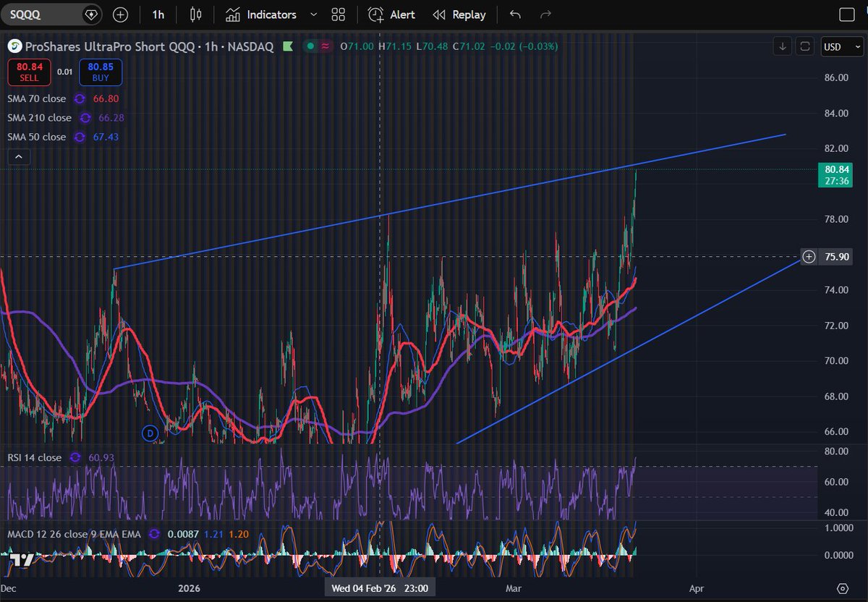868x602 pixels.
Task: Open the 1h time interval selector
Action: point(158,14)
